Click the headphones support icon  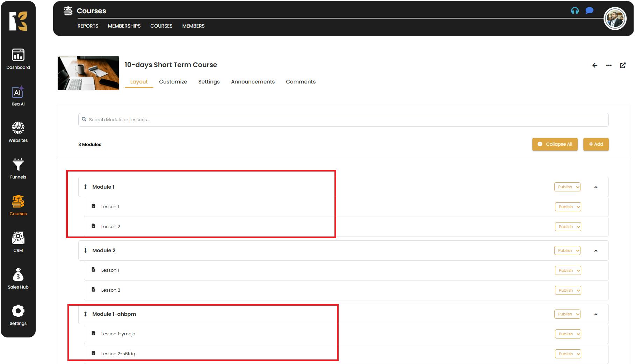[x=575, y=11]
